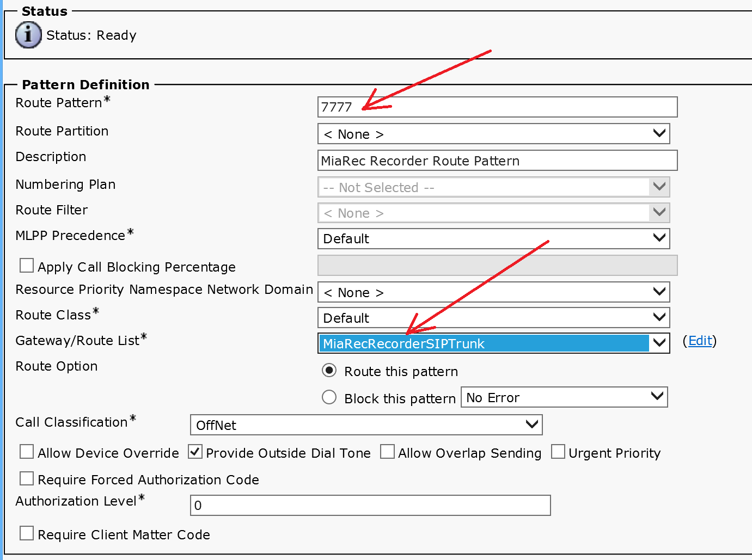
Task: Open the Route Filter dropdown
Action: pyautogui.click(x=493, y=213)
